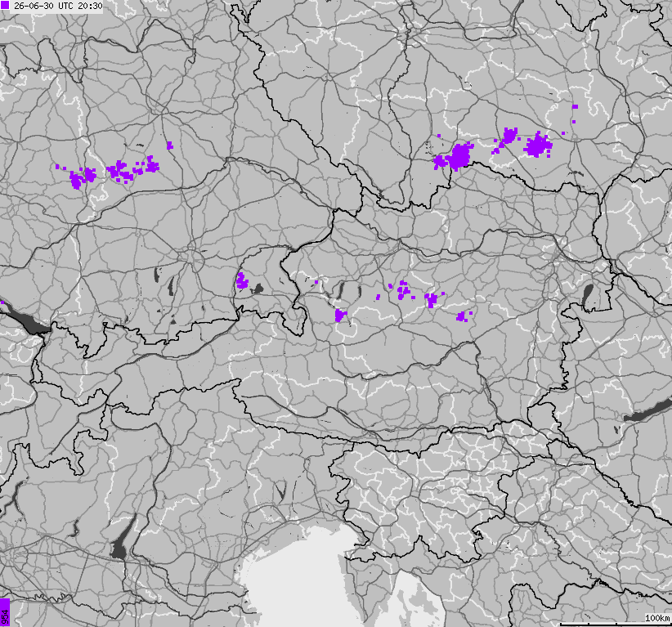Click the "100km" scale label
The width and height of the screenshot is (672, 627).
657,617
